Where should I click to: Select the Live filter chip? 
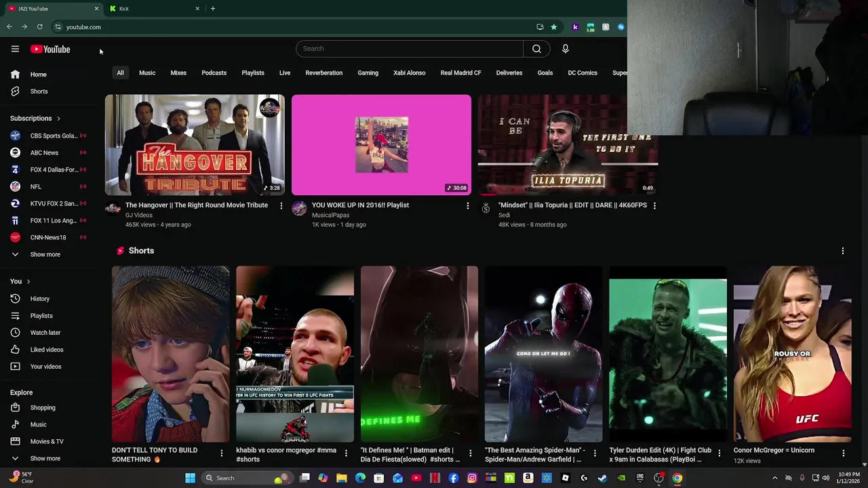285,73
